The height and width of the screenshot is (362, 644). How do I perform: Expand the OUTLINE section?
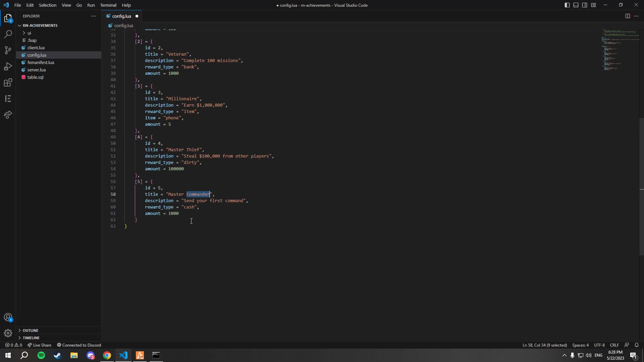click(30, 330)
